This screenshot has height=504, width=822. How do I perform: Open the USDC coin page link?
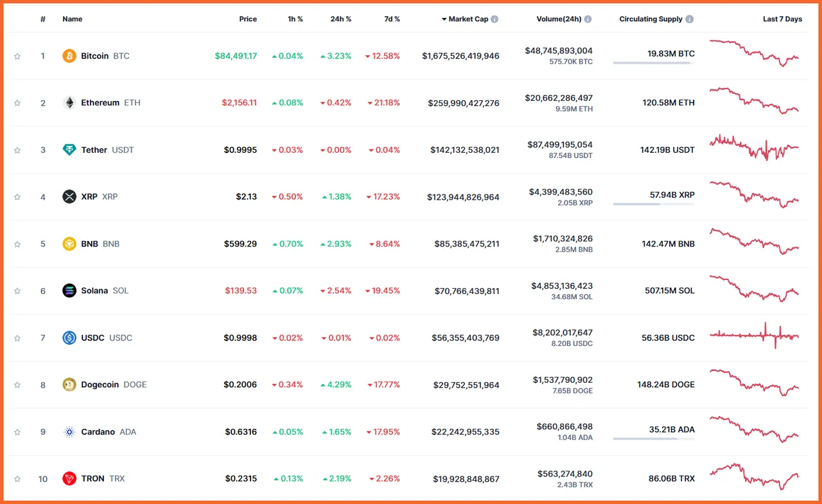[x=107, y=338]
